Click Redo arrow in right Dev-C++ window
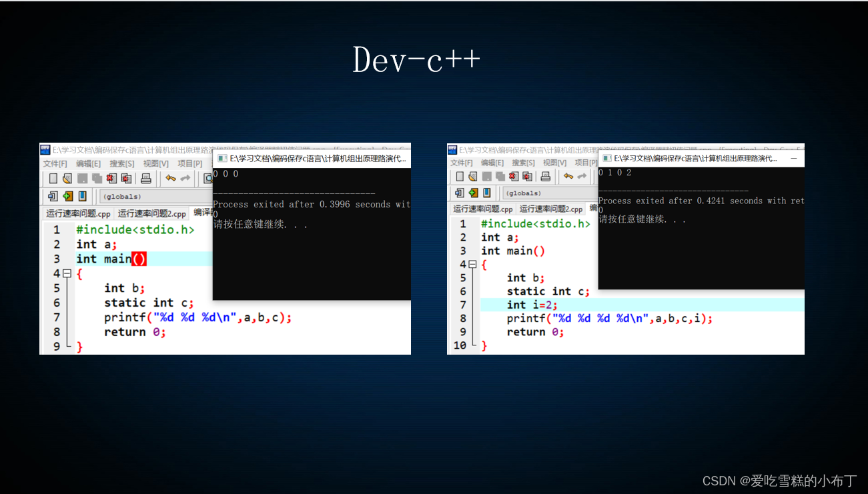 582,176
